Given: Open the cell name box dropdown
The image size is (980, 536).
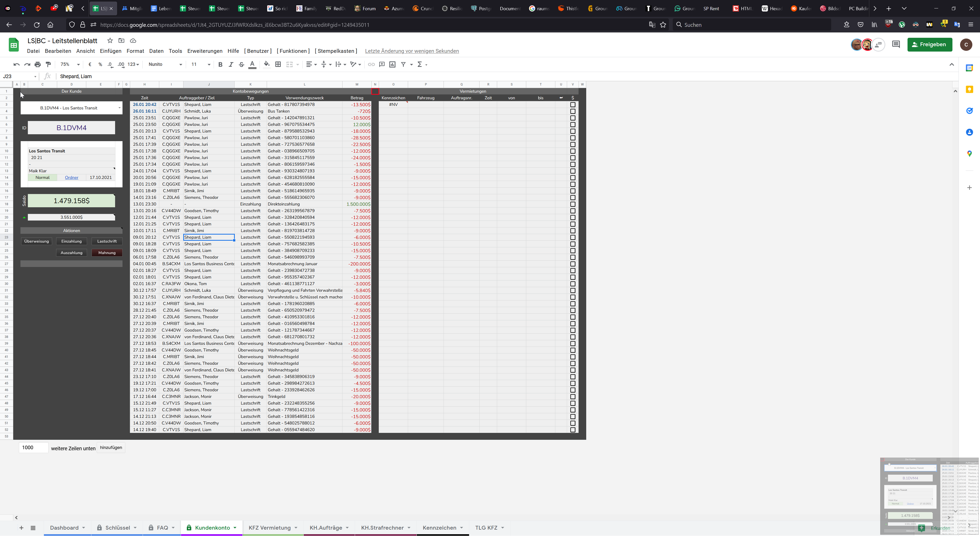Looking at the screenshot, I should point(35,77).
